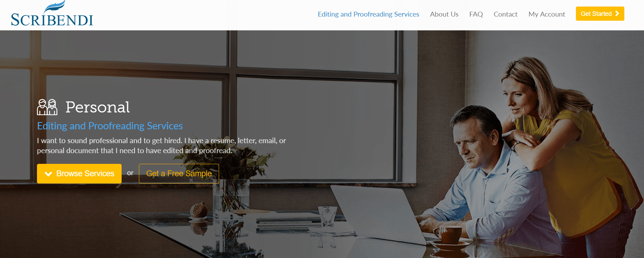This screenshot has width=644, height=258.
Task: Open My Account
Action: point(547,14)
